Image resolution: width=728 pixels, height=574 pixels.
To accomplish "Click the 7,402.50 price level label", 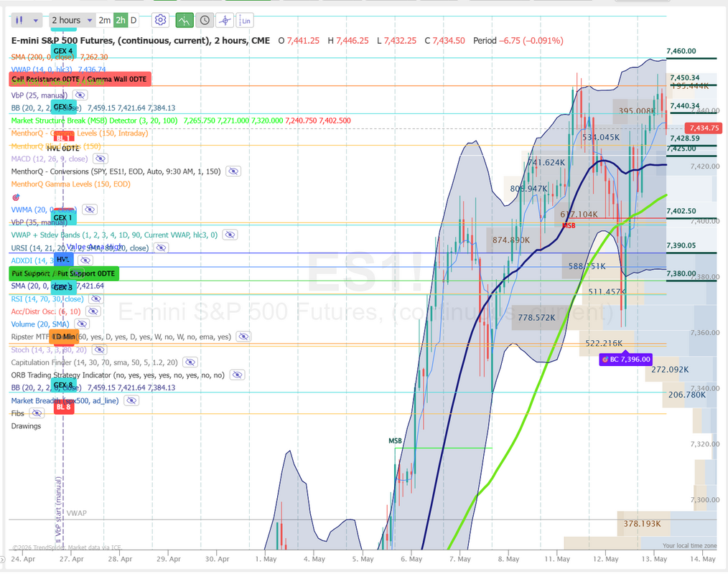I will [x=681, y=211].
